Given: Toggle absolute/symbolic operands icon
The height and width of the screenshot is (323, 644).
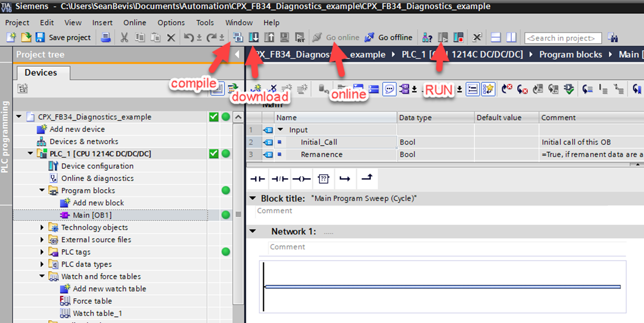Looking at the screenshot, I should point(405,89).
